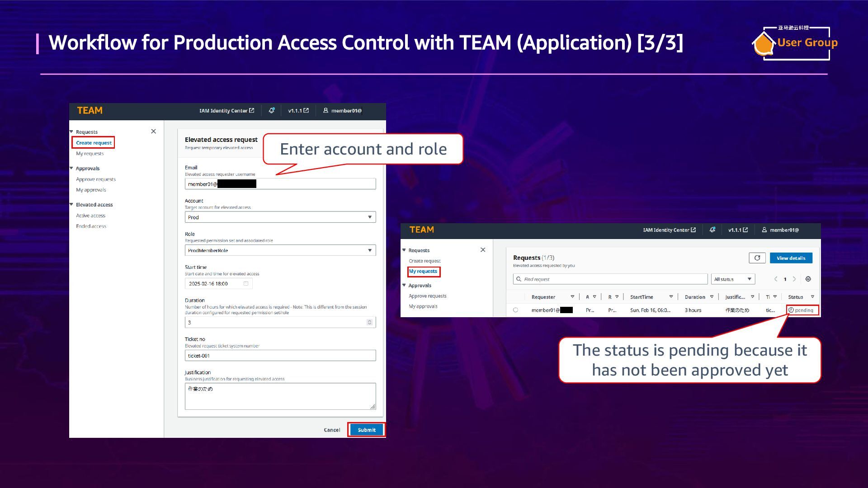Open the All status filter dropdown
The width and height of the screenshot is (868, 488).
click(732, 279)
